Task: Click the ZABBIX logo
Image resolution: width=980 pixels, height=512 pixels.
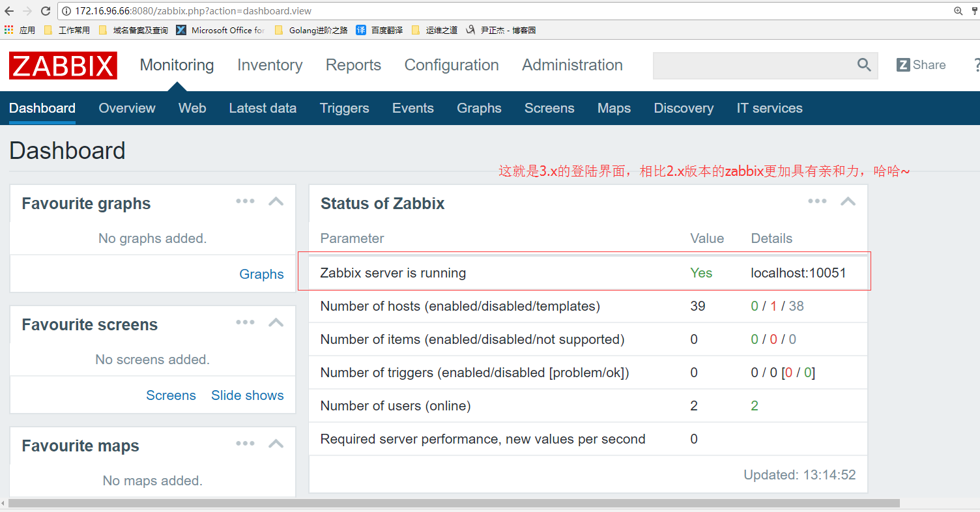Action: [x=63, y=66]
